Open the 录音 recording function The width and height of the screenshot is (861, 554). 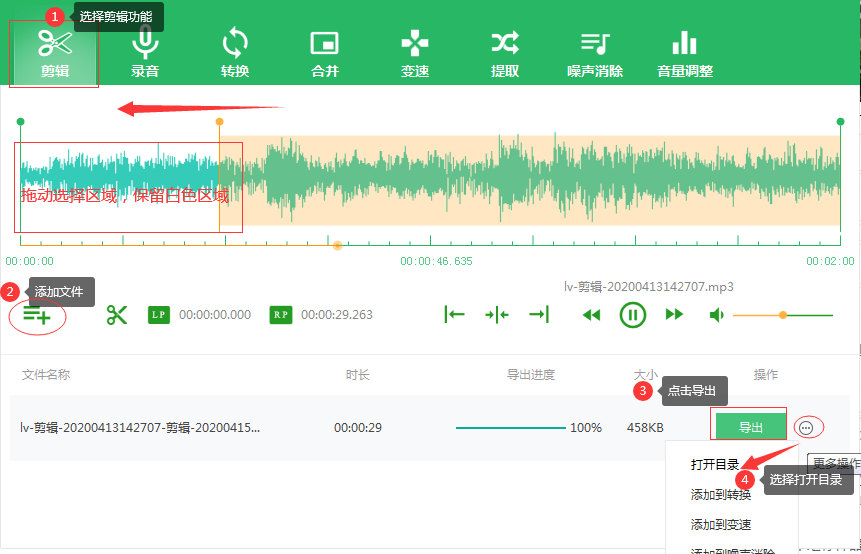pos(145,53)
